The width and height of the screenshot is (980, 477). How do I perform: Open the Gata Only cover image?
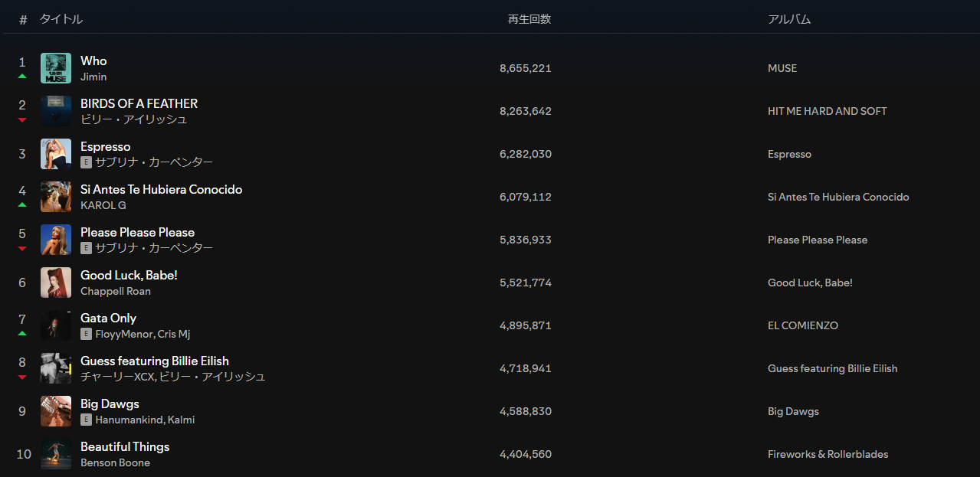point(56,325)
